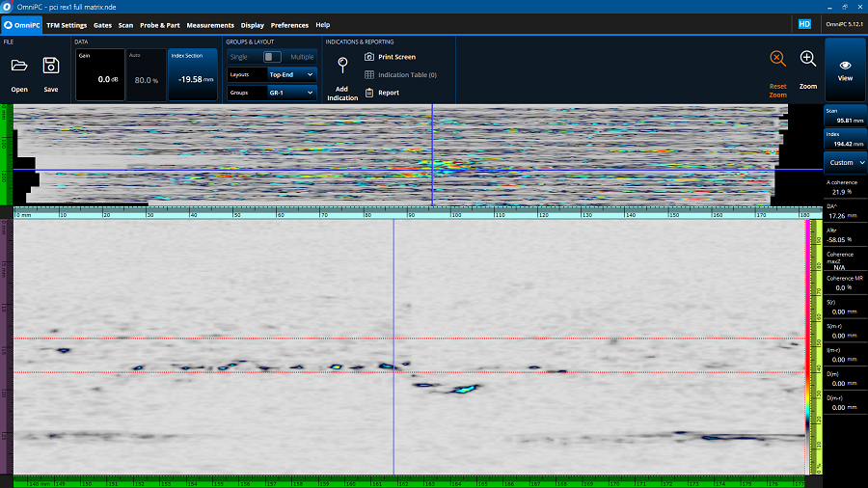Open the Custom readings dropdown
The height and width of the screenshot is (488, 868).
[846, 163]
